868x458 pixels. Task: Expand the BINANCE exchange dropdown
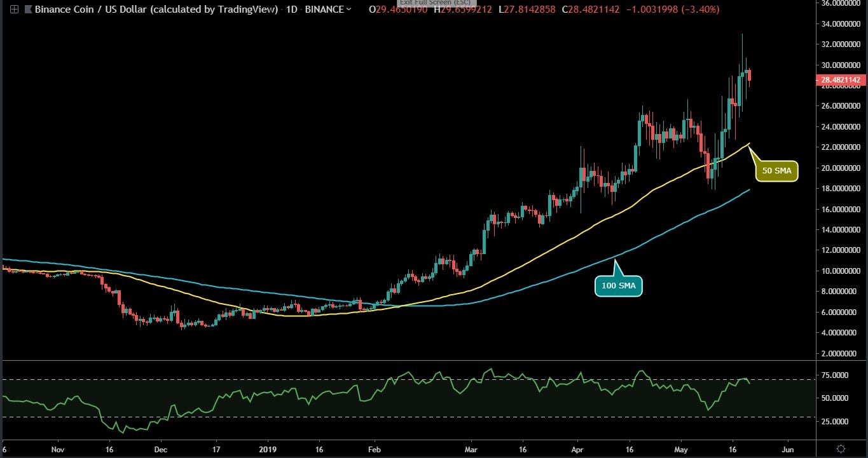pyautogui.click(x=329, y=10)
